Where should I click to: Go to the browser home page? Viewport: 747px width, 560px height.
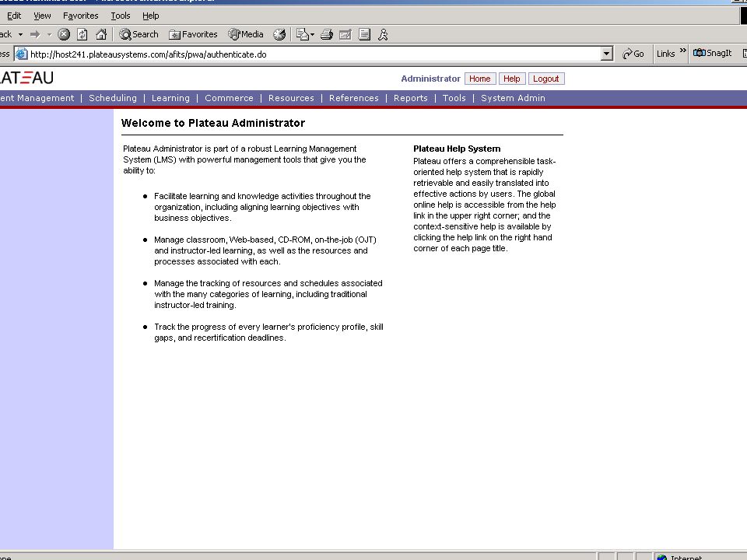tap(101, 34)
